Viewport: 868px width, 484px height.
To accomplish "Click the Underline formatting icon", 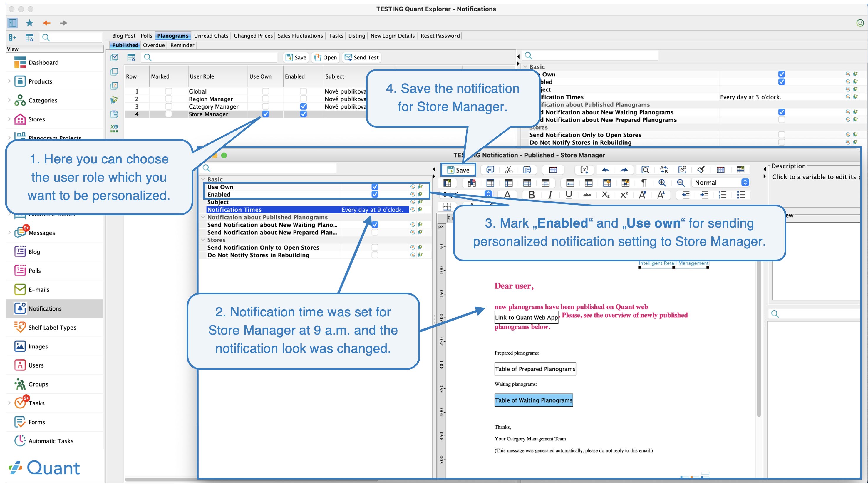I will pyautogui.click(x=569, y=195).
